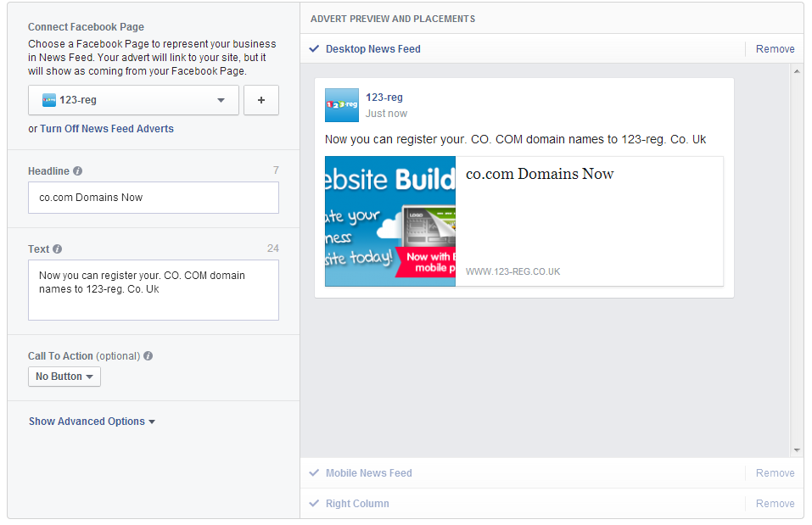Select the Right Column placement
This screenshot has width=812, height=525.
(x=357, y=503)
